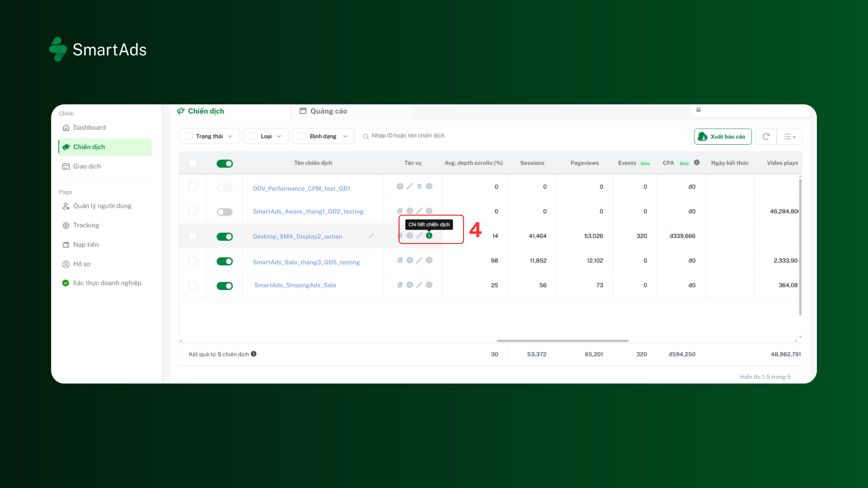Screen dimensions: 868x488
Task: Open DOV_Performance_CPM_test_GĐ1 campaign link
Action: [x=301, y=189]
